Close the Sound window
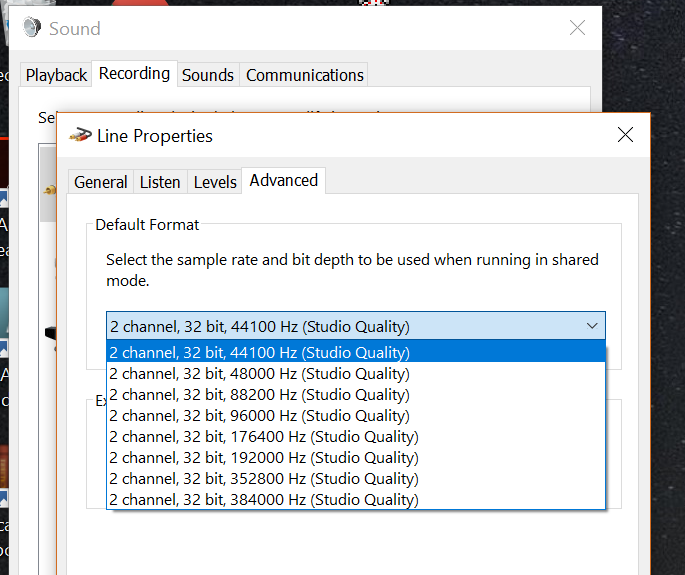Viewport: 685px width, 575px height. click(577, 28)
